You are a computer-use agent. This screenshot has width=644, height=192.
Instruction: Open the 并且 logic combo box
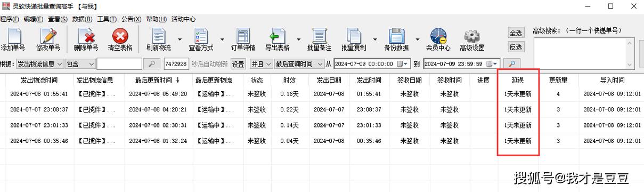click(x=261, y=64)
